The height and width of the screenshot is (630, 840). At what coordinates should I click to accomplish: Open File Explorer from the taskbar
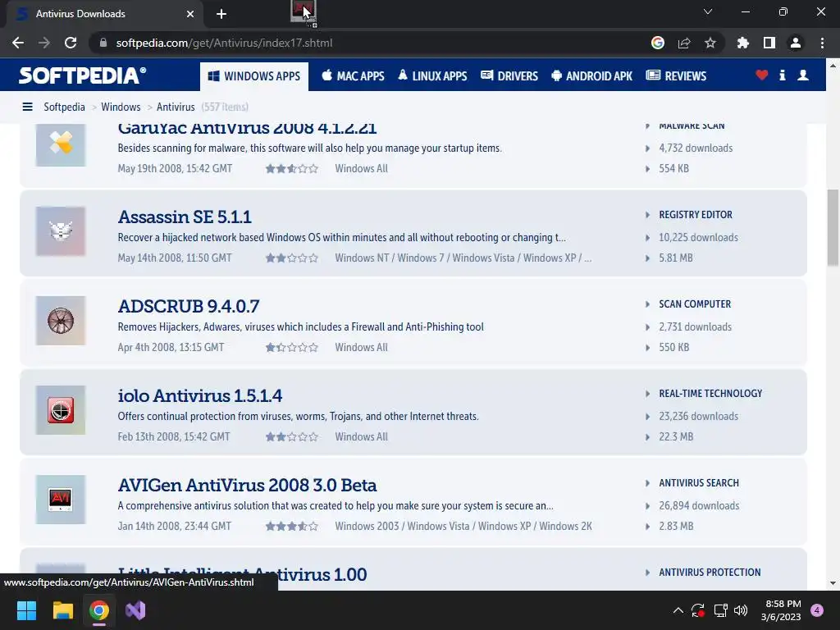tap(62, 610)
